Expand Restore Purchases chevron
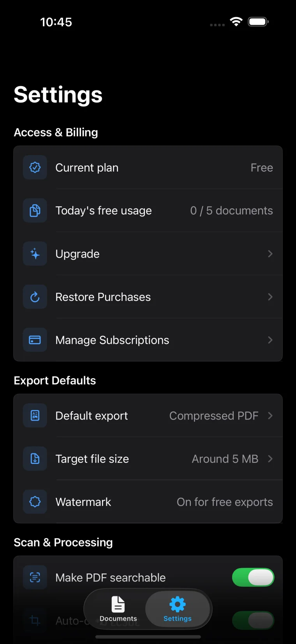 click(x=270, y=297)
